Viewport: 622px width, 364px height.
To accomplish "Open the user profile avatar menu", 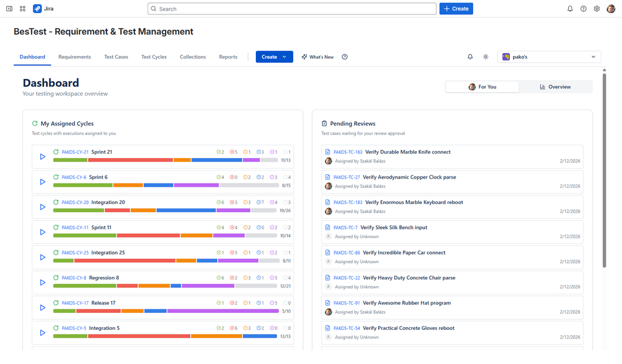I will pyautogui.click(x=611, y=9).
